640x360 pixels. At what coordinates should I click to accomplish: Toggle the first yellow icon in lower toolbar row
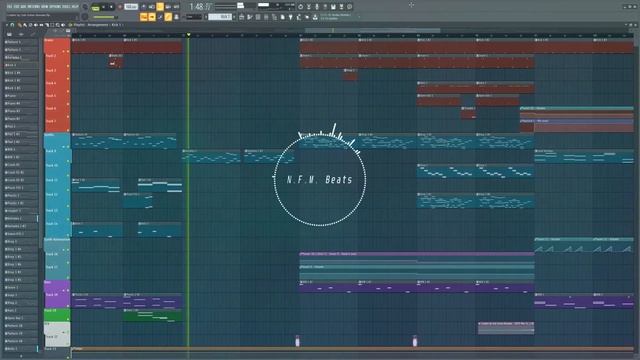[143, 17]
